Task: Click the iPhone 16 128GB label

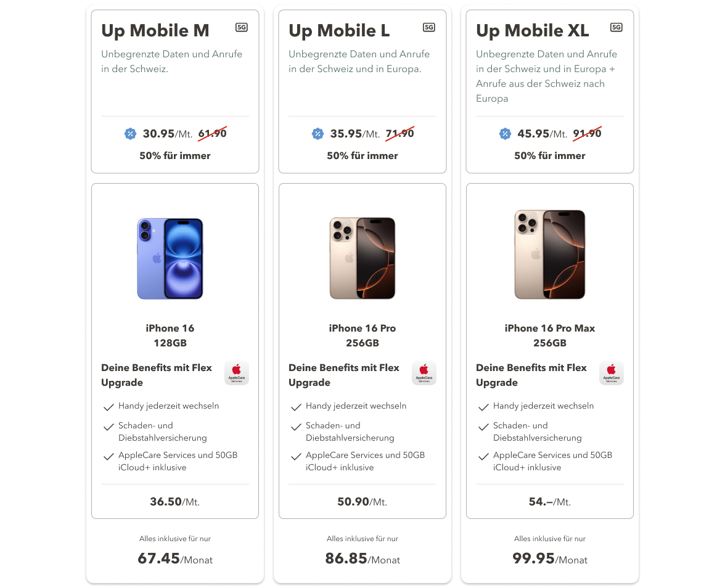Action: pyautogui.click(x=170, y=335)
